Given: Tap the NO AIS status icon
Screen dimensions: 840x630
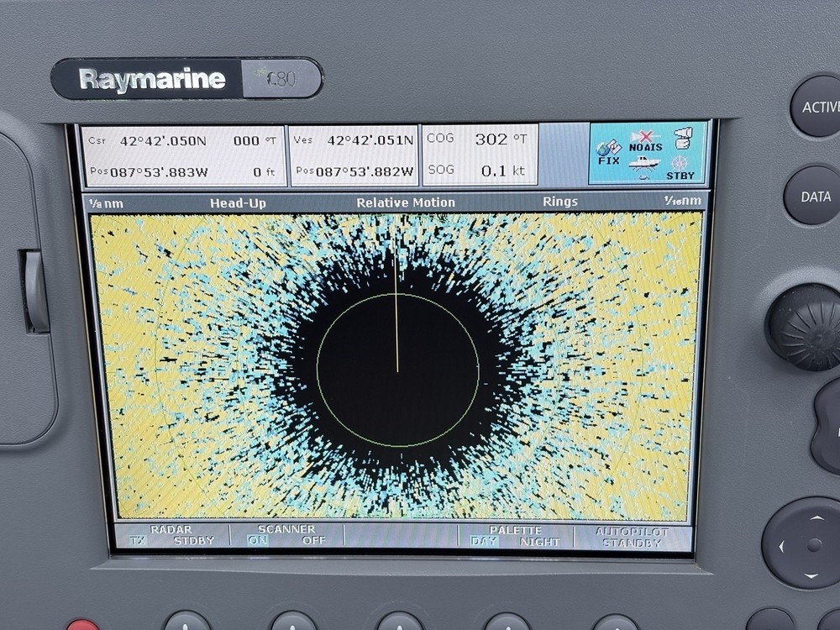Looking at the screenshot, I should pos(645,141).
